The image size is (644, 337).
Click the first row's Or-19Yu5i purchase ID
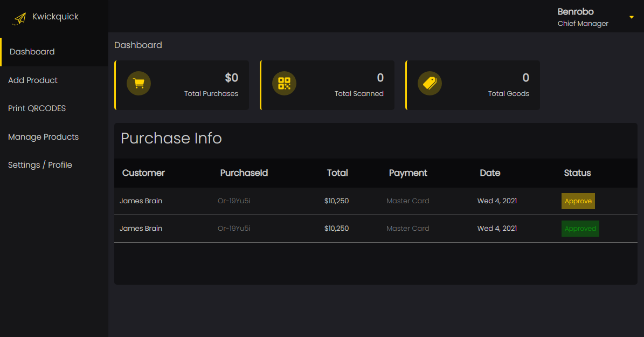[234, 201]
